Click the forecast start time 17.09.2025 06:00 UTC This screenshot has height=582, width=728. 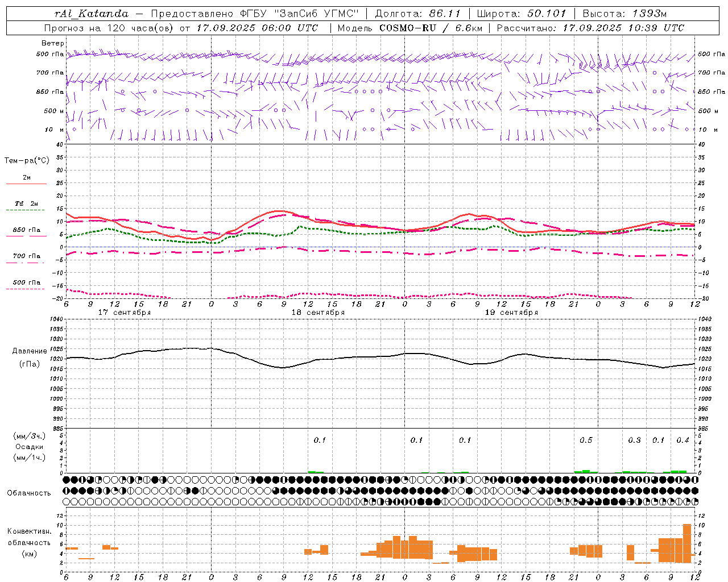[x=257, y=28]
